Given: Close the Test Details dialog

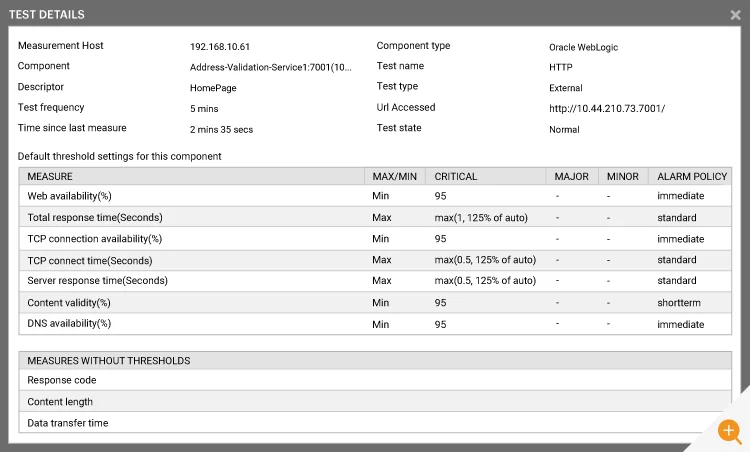Looking at the screenshot, I should tap(735, 15).
